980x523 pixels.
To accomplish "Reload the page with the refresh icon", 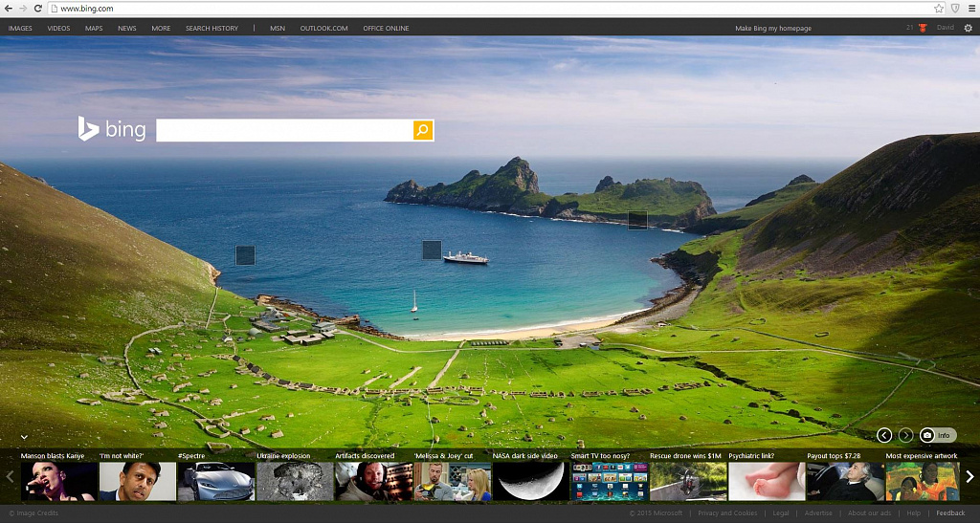I will point(38,8).
